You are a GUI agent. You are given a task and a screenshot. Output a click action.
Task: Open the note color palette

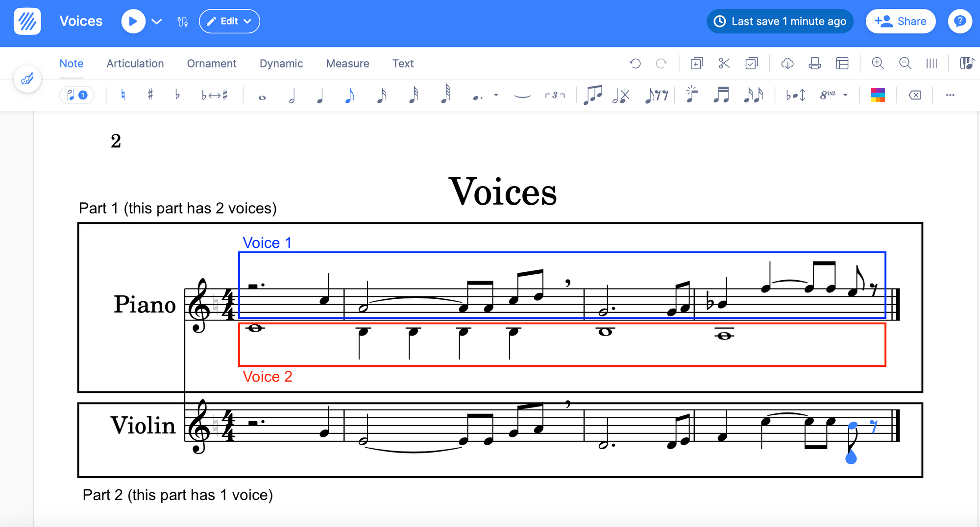coord(878,95)
